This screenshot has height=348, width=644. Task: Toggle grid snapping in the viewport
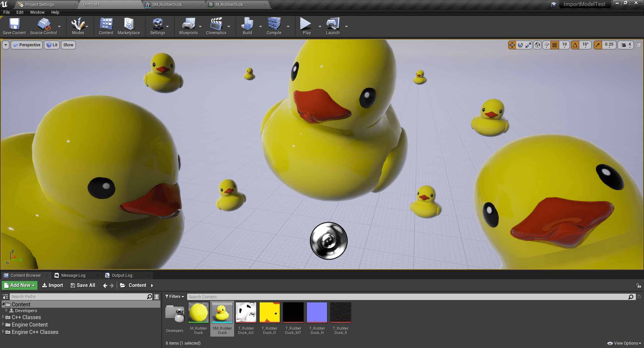[x=555, y=45]
